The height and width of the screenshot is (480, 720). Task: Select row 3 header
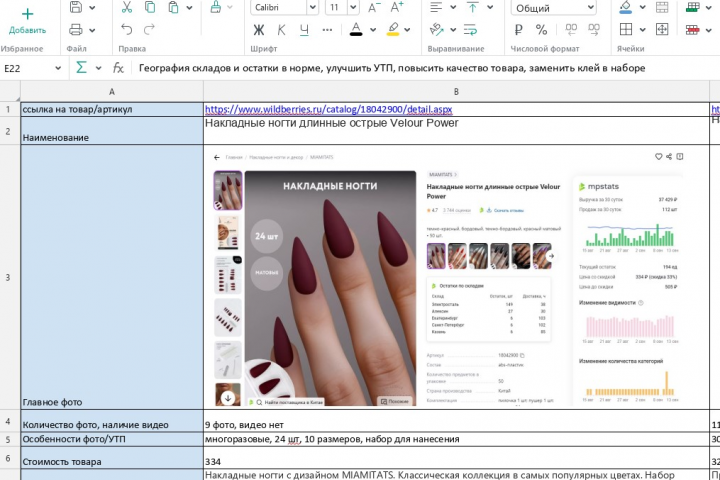8,277
